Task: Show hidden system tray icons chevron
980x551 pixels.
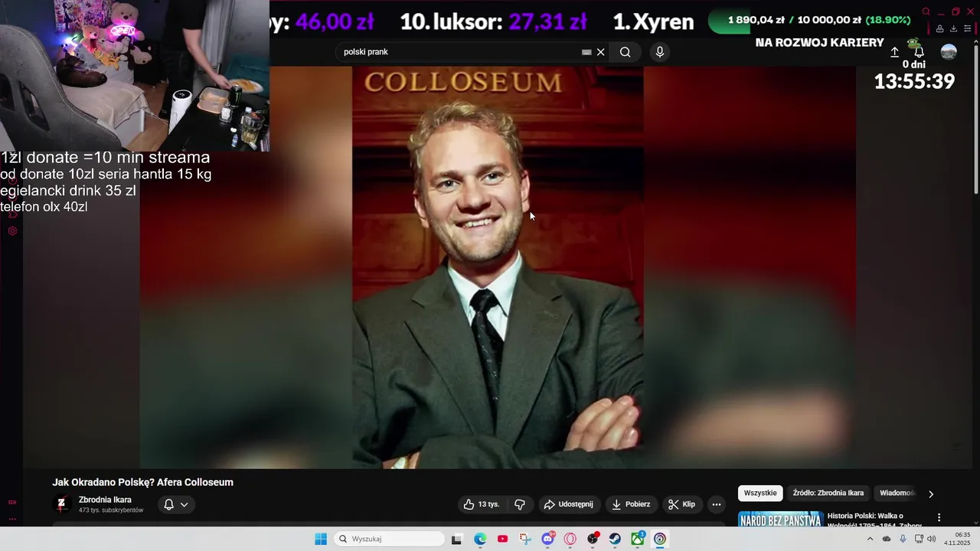Action: tap(870, 539)
